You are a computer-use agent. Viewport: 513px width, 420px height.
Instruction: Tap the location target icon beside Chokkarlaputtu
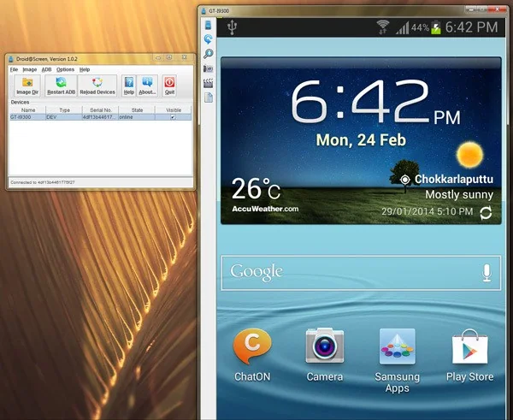coord(405,180)
